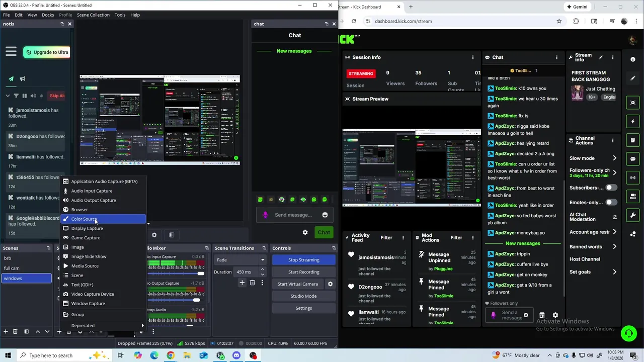Click the filter funnel icon in alerts

[16, 96]
